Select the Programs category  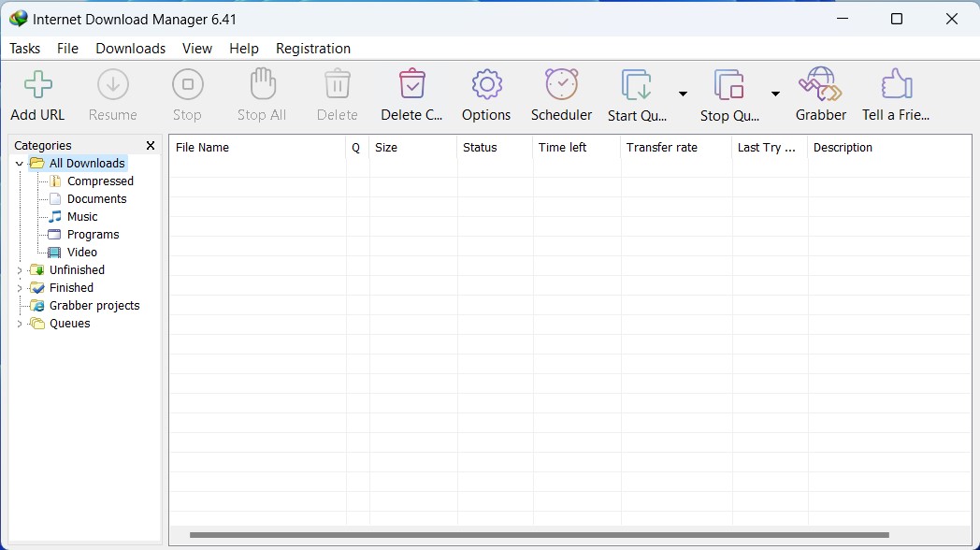pos(91,234)
